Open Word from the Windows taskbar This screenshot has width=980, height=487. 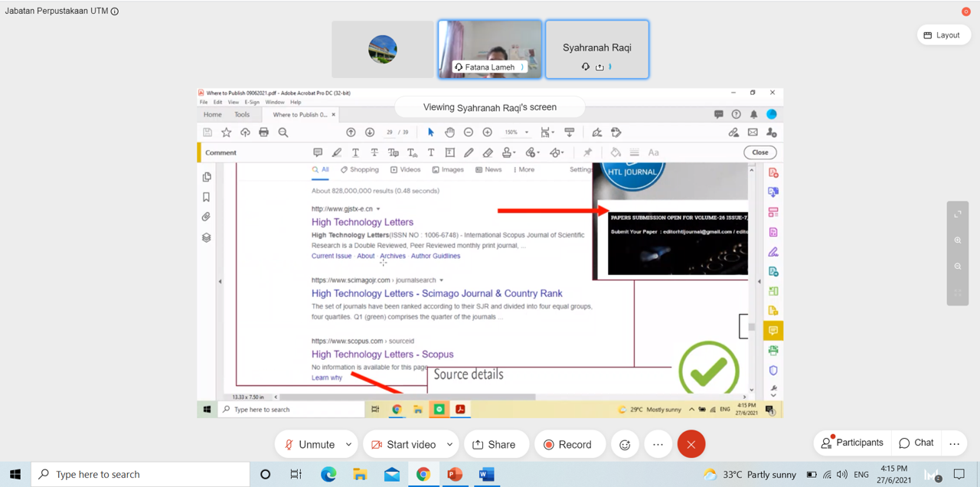tap(486, 475)
